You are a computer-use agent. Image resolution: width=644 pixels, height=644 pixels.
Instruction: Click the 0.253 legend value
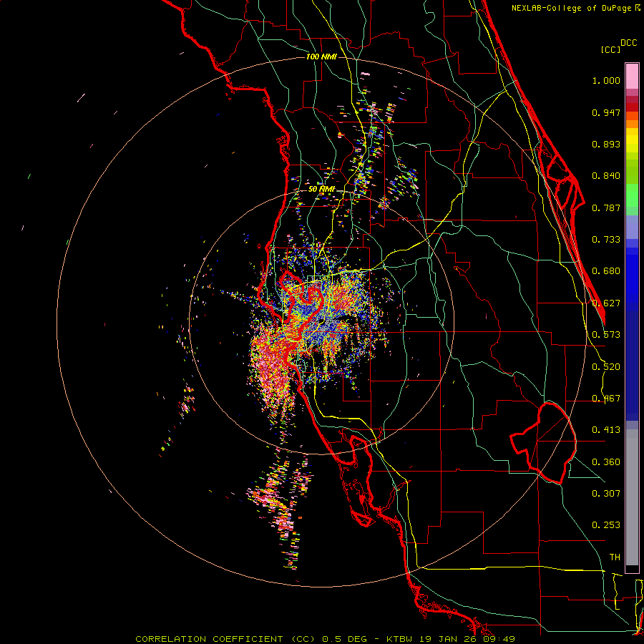(606, 525)
